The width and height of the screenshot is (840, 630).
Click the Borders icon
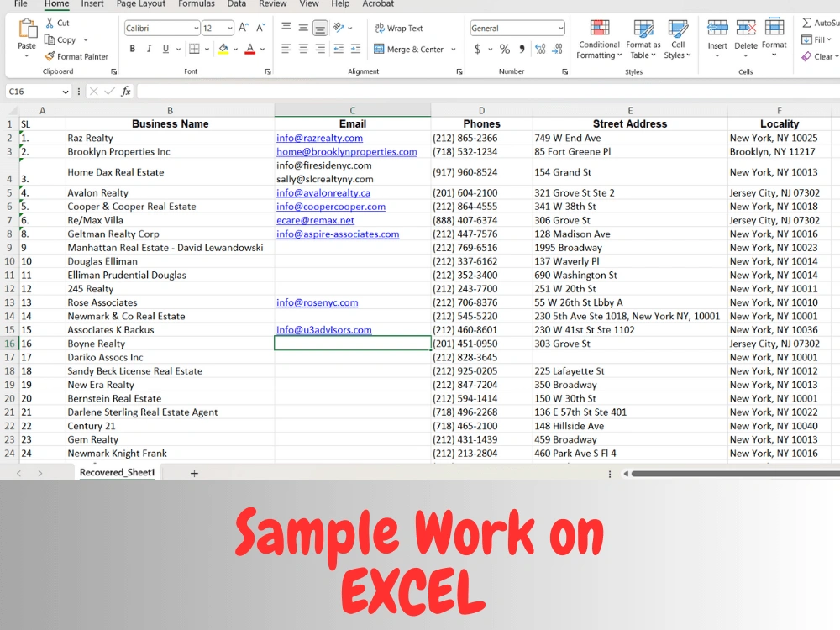[195, 49]
